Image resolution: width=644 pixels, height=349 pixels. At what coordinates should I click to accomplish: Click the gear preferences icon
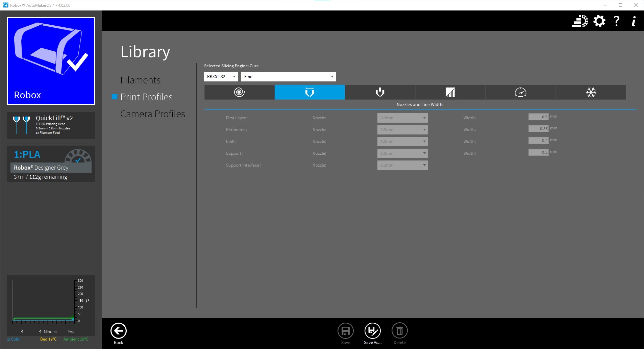tap(599, 21)
